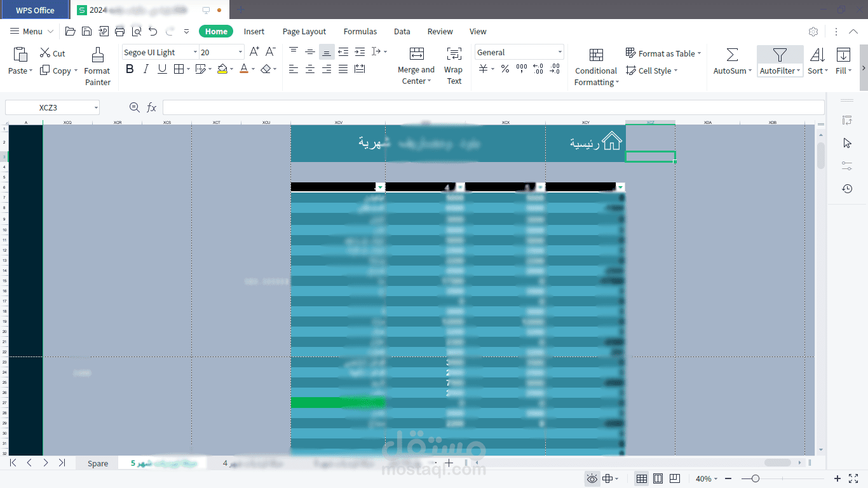Activate the Format Painter brush
868x488 pixels.
coord(97,66)
